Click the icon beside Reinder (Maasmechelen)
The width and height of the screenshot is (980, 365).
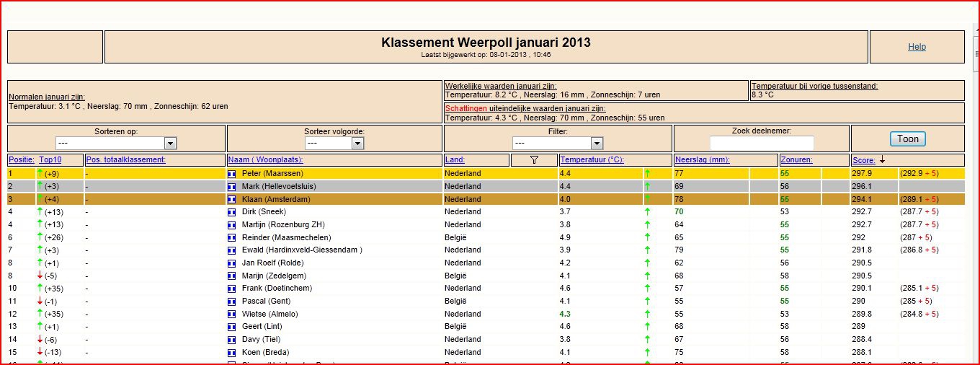tap(232, 237)
